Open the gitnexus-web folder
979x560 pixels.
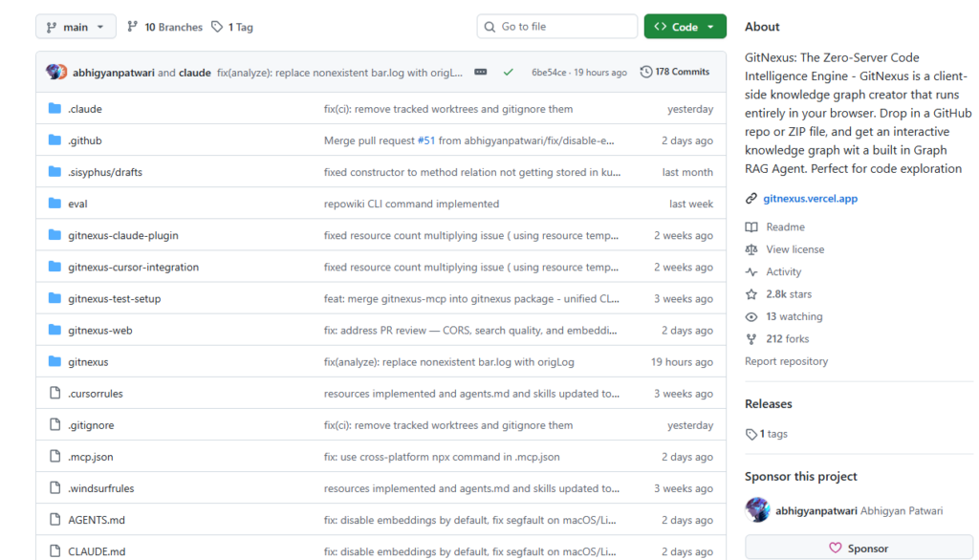(x=99, y=331)
